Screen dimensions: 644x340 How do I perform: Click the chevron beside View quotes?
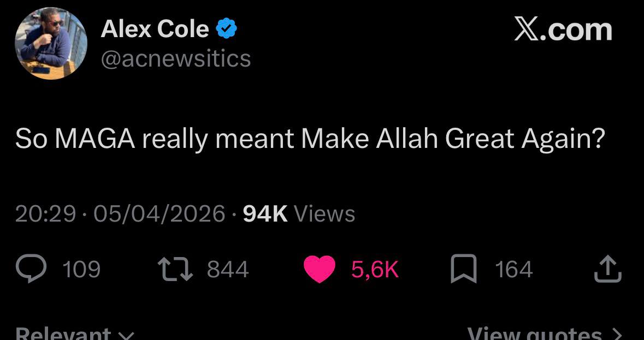click(x=617, y=333)
